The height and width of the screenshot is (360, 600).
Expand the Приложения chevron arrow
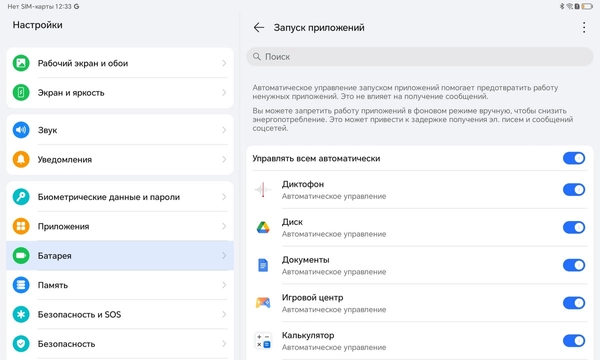(x=224, y=226)
